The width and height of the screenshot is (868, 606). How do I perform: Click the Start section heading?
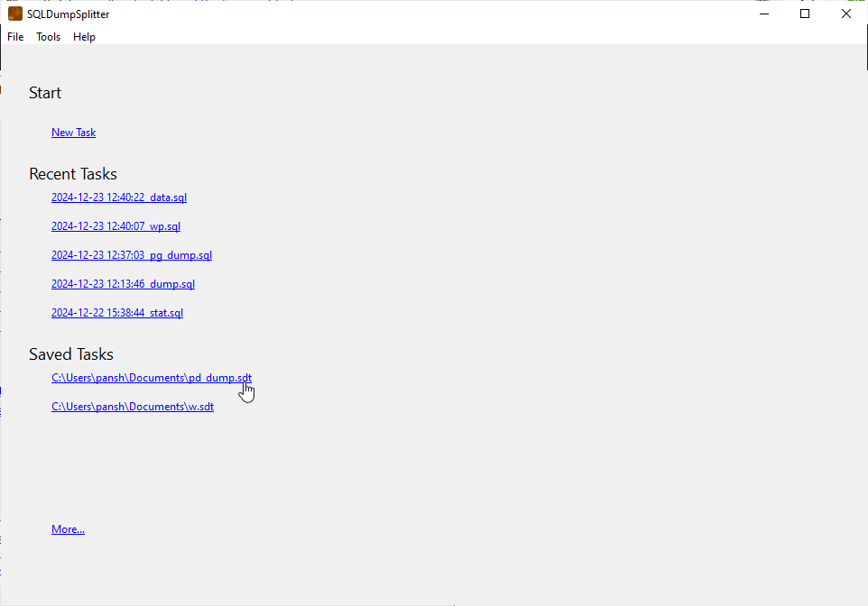(45, 93)
